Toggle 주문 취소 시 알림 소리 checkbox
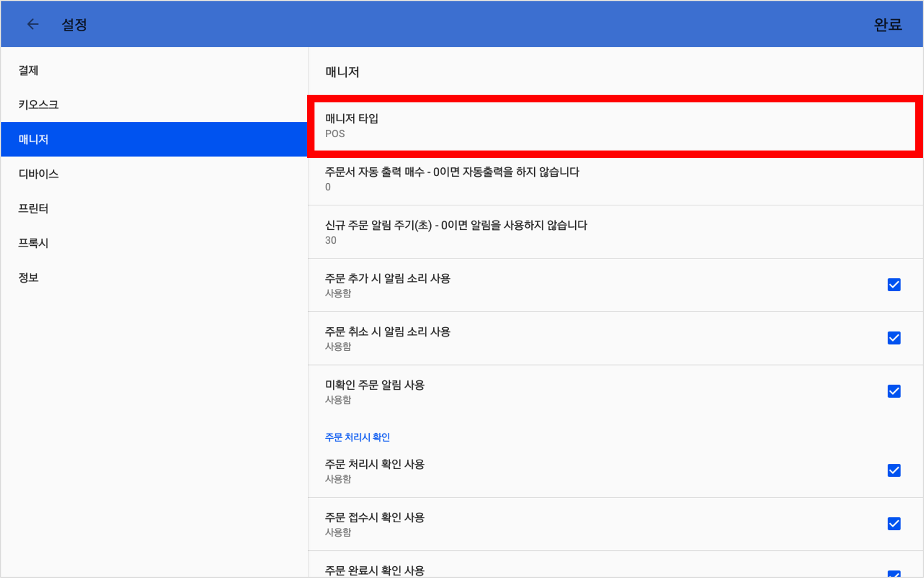This screenshot has width=924, height=578. pos(894,338)
